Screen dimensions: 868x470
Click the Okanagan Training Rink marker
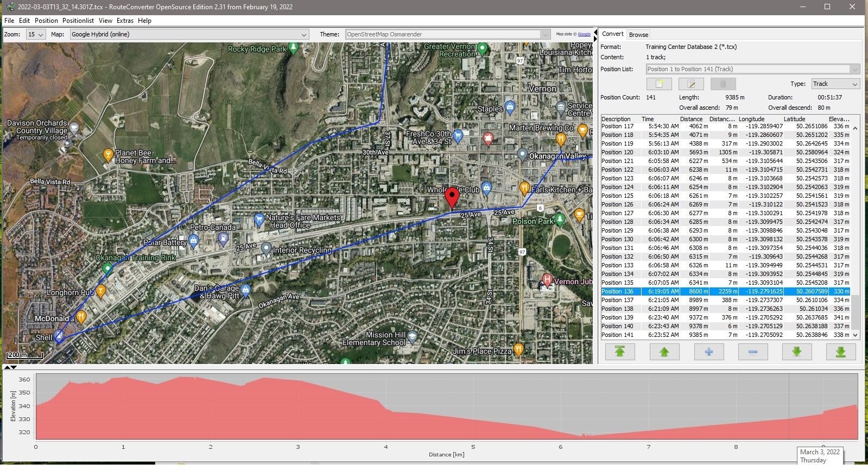107,268
